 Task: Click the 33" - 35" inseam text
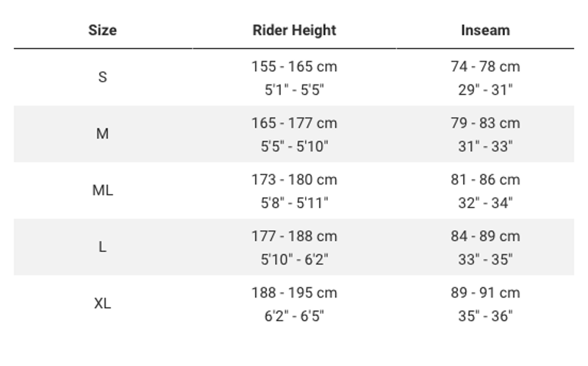click(485, 259)
